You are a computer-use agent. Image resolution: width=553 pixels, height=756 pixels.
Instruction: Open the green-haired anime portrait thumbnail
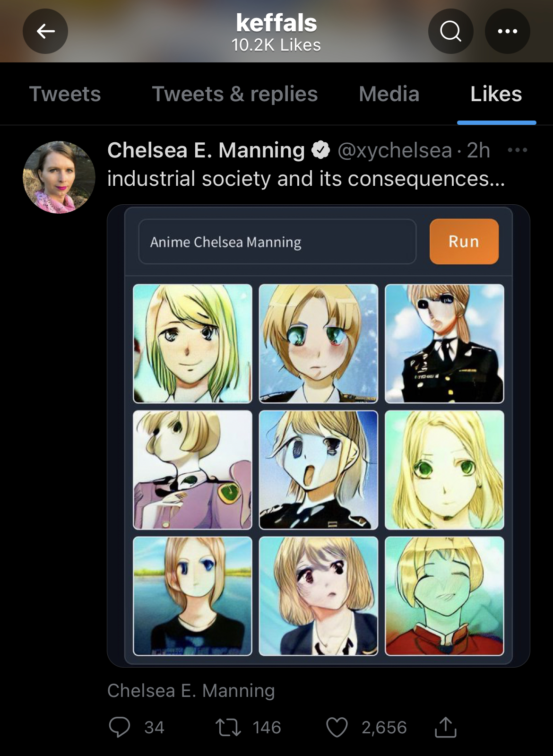(192, 344)
